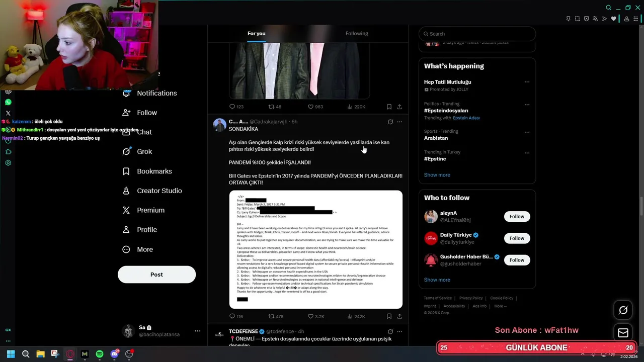The image size is (644, 362).
Task: Follow aleynA account
Action: click(517, 217)
